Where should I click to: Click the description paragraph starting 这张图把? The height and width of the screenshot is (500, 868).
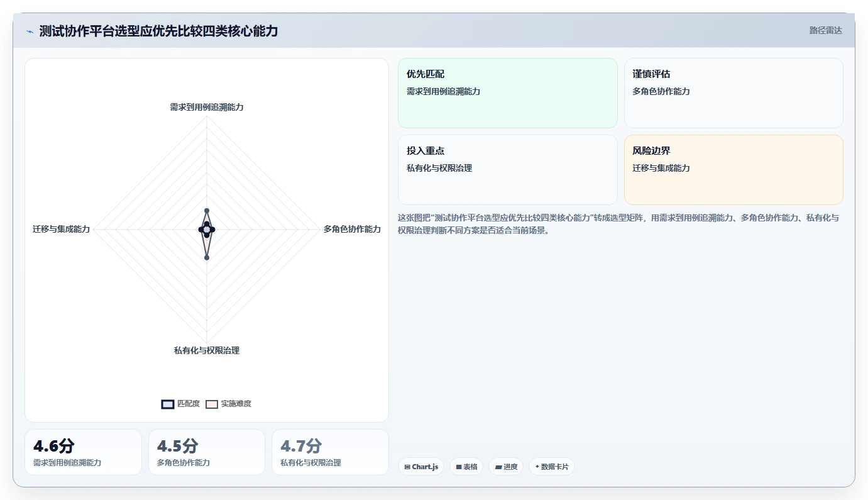[x=618, y=224]
